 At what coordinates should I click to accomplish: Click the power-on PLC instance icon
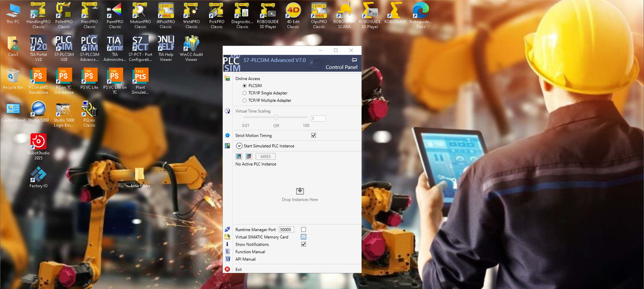pyautogui.click(x=239, y=156)
